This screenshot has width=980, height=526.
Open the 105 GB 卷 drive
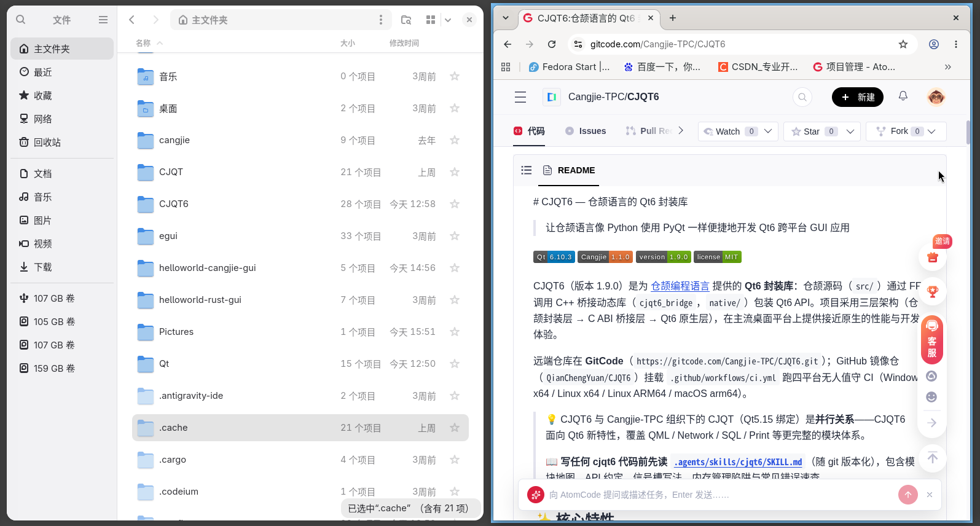tap(62, 321)
